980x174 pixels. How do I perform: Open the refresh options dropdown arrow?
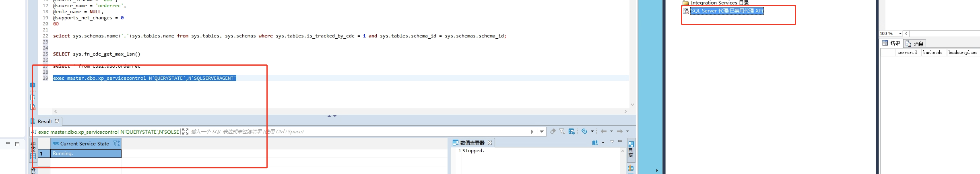point(592,131)
